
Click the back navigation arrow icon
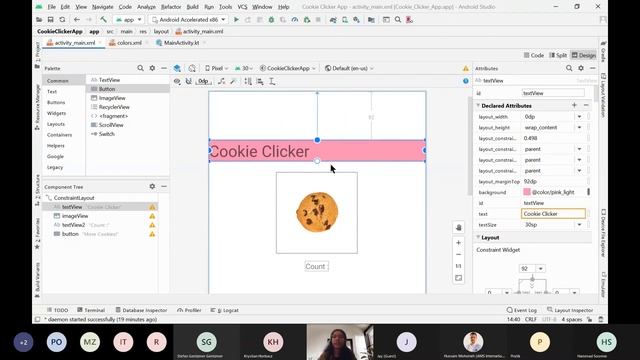[77, 20]
